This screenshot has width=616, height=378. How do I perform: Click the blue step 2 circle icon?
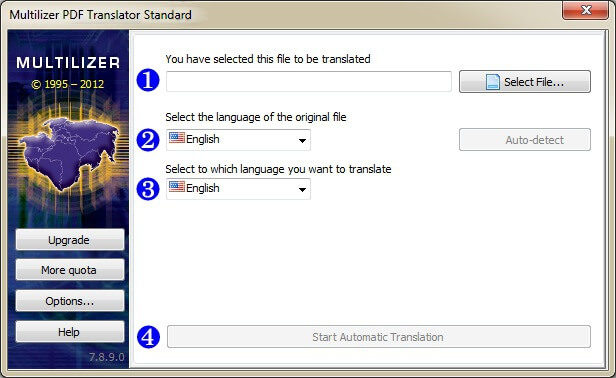point(148,140)
